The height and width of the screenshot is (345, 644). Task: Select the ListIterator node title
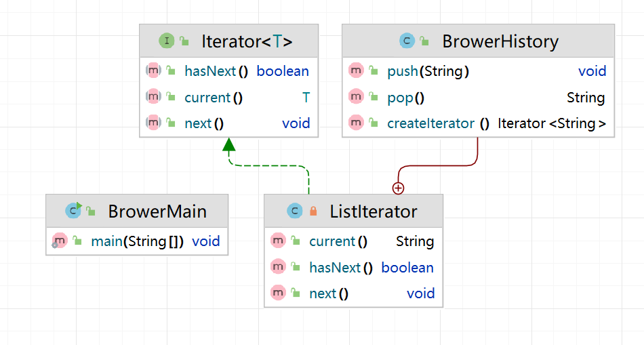[x=374, y=211]
